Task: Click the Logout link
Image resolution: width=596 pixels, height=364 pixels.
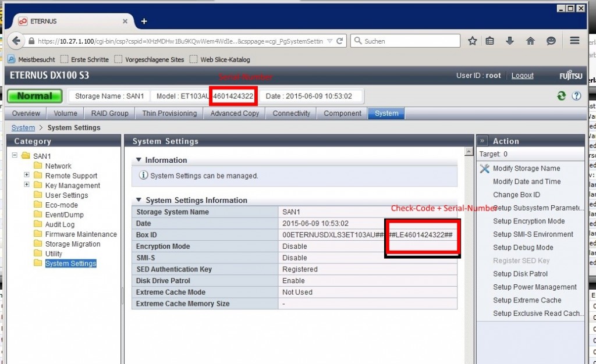Action: click(x=522, y=76)
